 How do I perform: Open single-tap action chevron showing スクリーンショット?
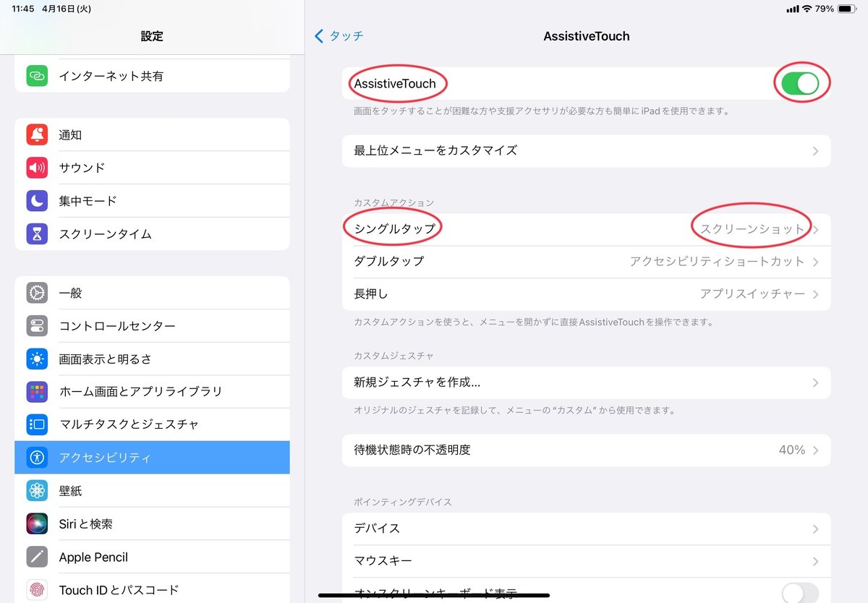(815, 229)
